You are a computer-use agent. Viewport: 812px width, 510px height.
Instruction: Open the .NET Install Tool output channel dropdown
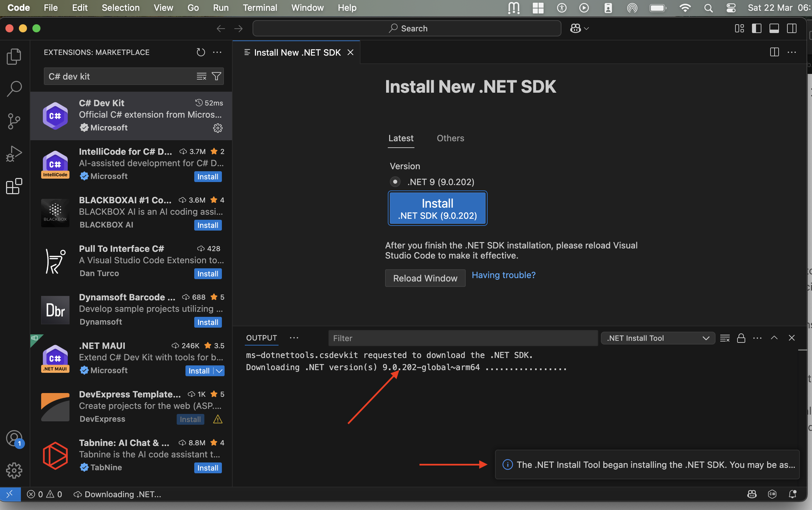coord(658,338)
